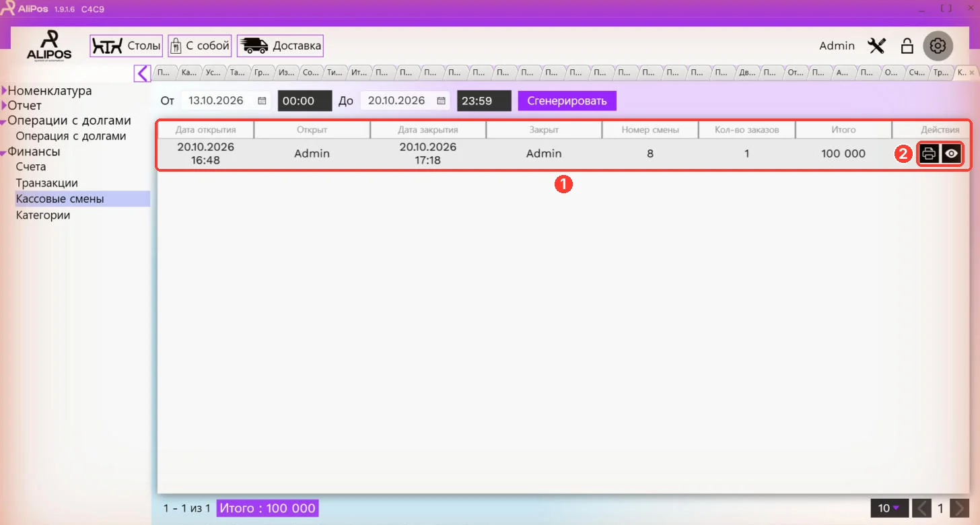Open the Столы tables view
Screen dimensions: 980x525
point(127,46)
